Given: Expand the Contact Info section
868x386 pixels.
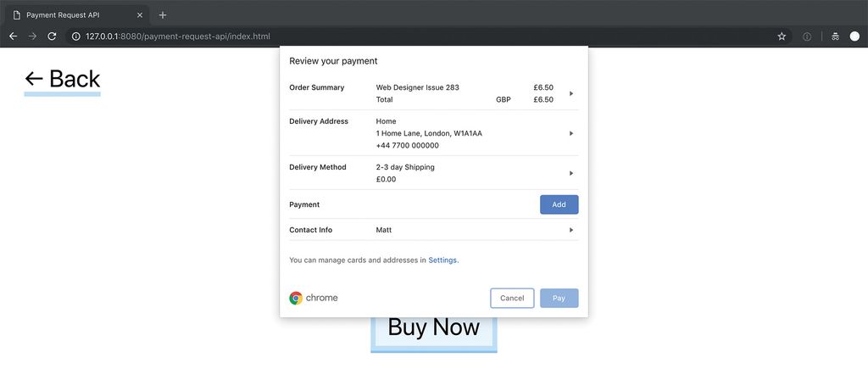Looking at the screenshot, I should (x=571, y=230).
